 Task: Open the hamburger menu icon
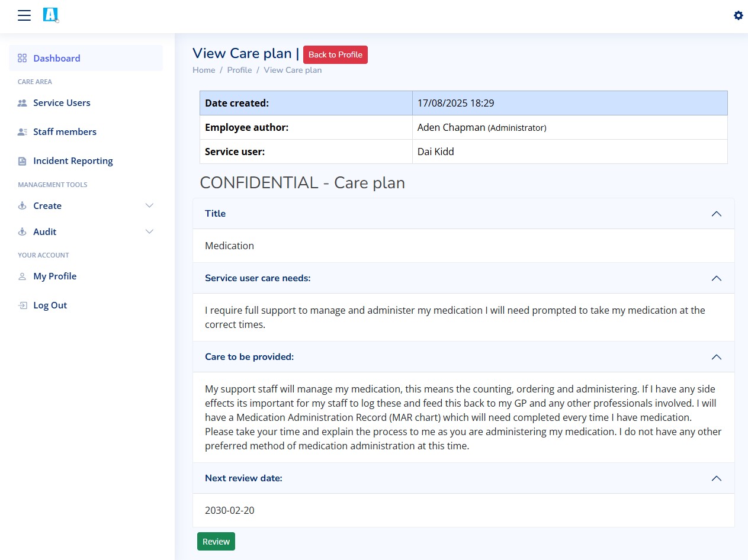(24, 15)
